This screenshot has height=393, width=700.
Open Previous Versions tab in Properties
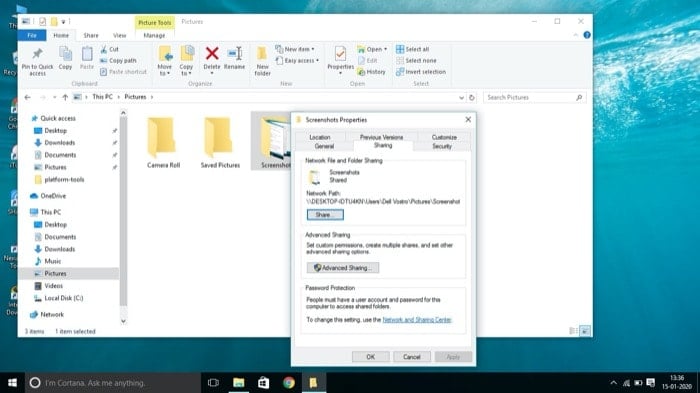(x=381, y=137)
